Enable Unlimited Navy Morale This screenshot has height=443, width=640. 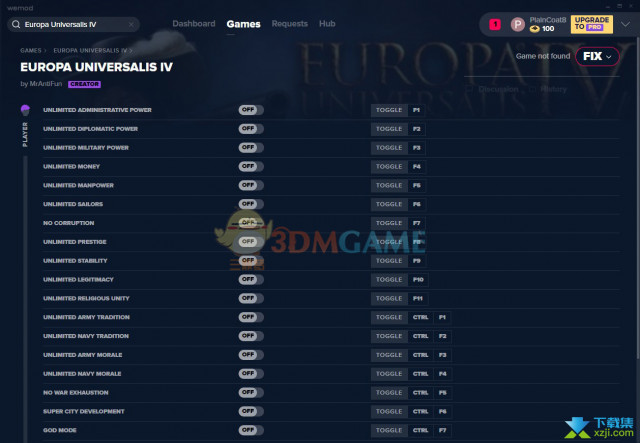251,373
